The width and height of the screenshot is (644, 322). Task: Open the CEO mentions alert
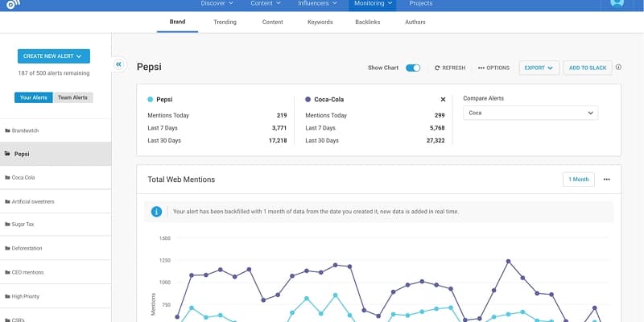tap(56, 272)
